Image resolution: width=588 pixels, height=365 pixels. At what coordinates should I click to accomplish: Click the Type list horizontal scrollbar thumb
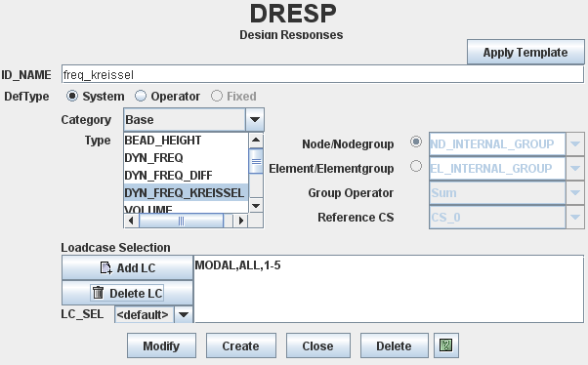181,221
